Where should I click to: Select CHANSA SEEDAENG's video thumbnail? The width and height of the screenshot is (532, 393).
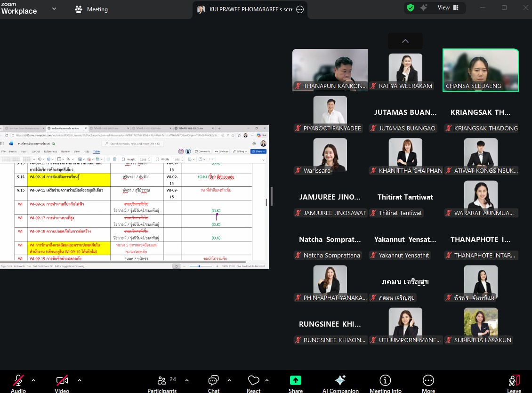480,70
